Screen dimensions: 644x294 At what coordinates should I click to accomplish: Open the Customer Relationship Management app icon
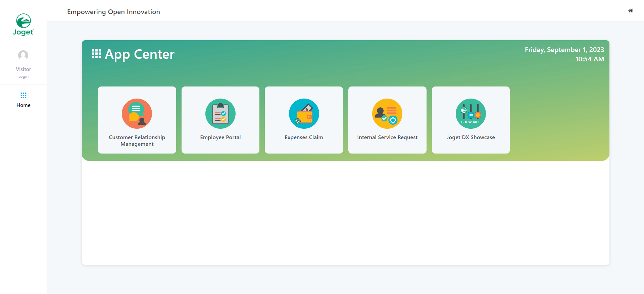137,114
